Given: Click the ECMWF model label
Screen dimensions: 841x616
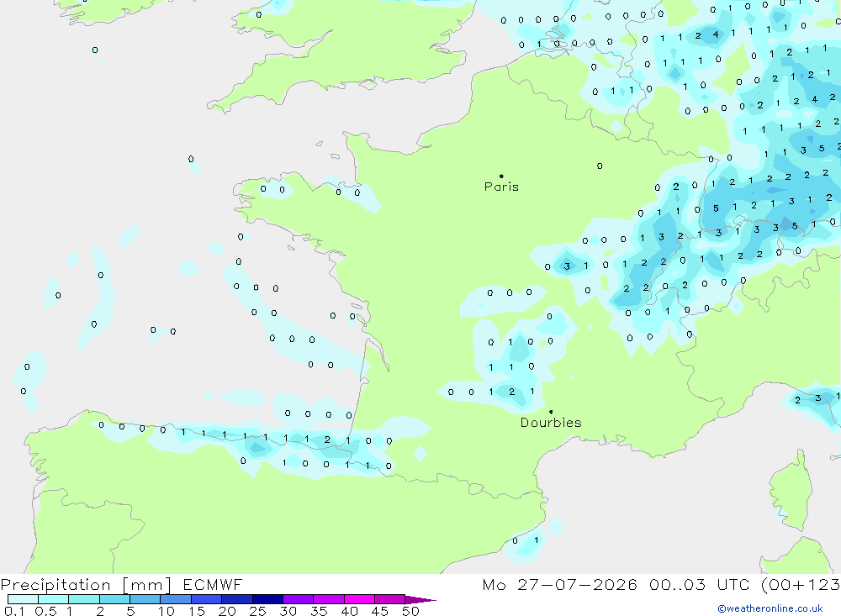Looking at the screenshot, I should click(213, 584).
